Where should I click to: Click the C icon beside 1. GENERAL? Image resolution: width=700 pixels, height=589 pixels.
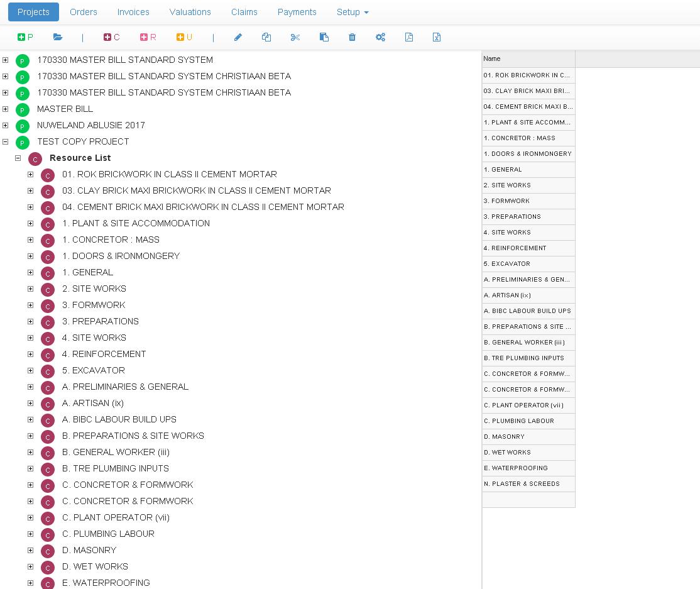[x=47, y=273]
